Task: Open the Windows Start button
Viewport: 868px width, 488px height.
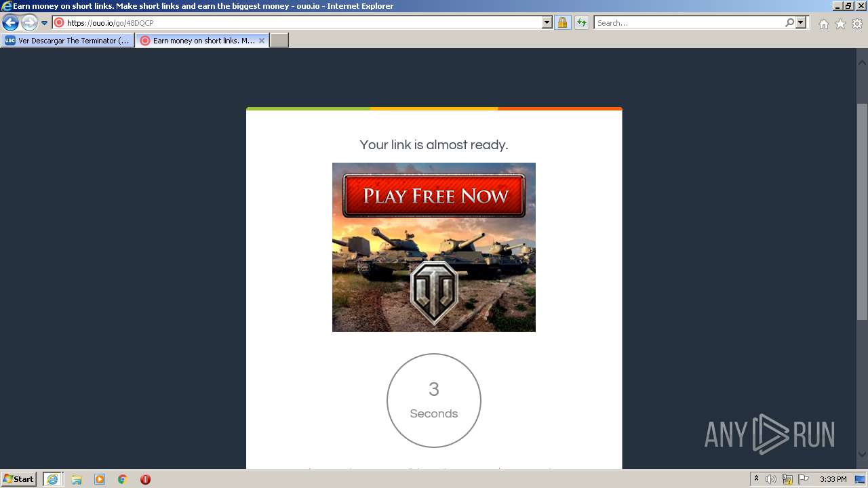Action: pos(19,479)
